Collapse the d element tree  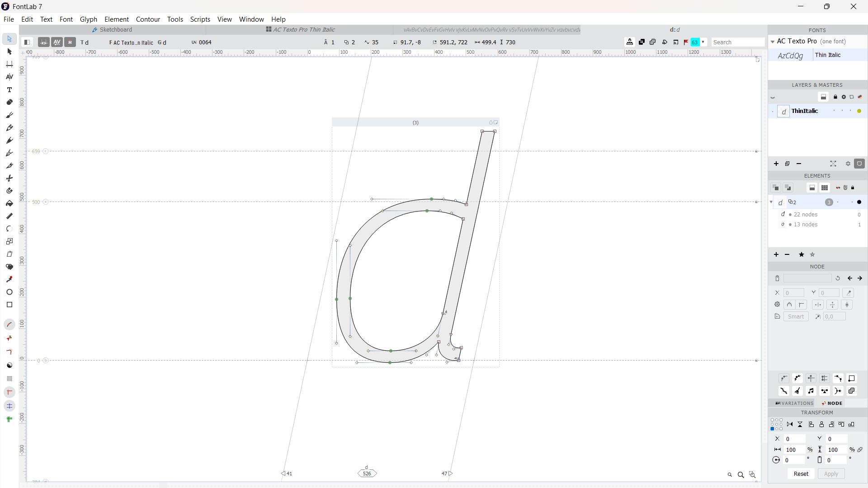(x=771, y=202)
